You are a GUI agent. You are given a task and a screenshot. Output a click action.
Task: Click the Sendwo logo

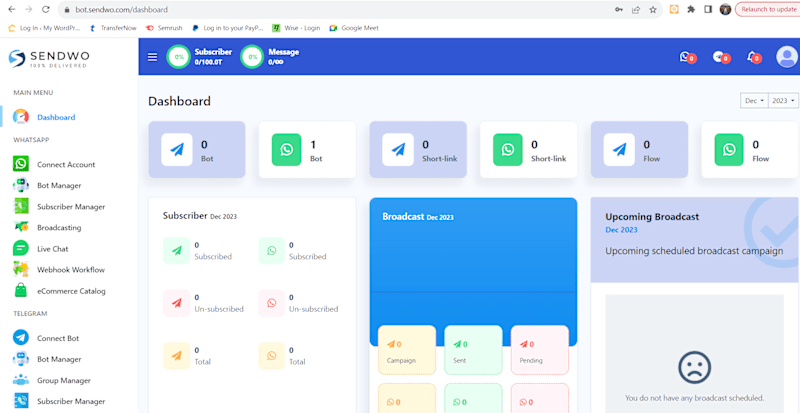[x=49, y=58]
